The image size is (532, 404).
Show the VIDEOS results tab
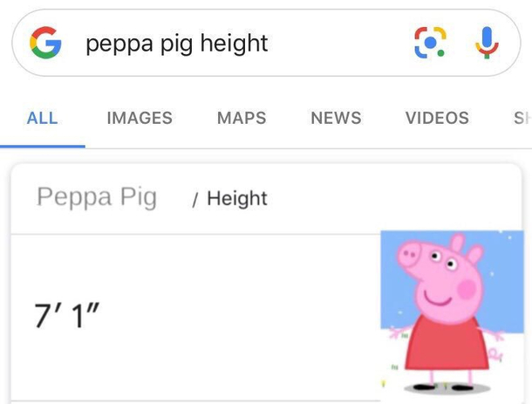tap(437, 118)
